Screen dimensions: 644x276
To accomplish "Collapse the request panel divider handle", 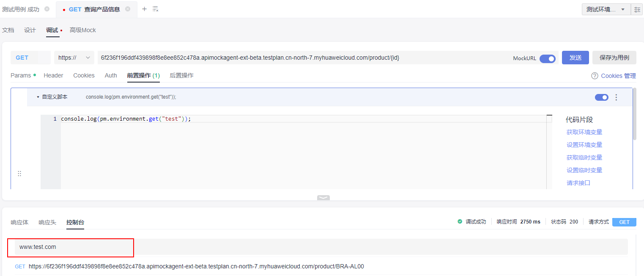I will (x=323, y=198).
